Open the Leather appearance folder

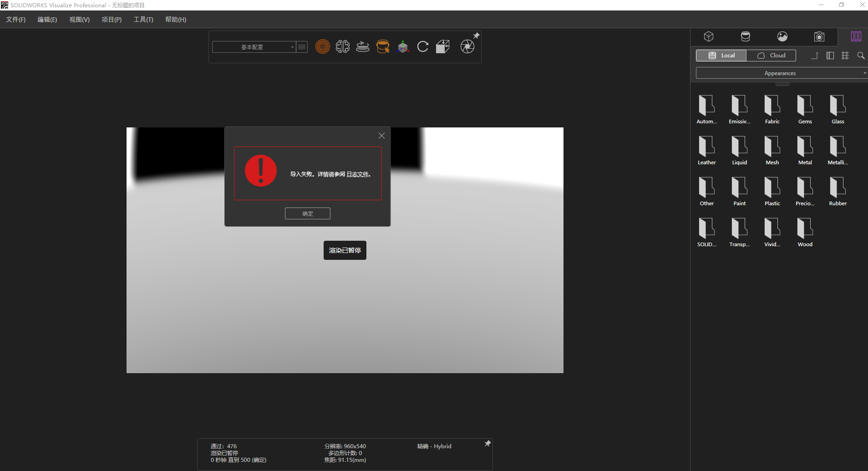[707, 151]
